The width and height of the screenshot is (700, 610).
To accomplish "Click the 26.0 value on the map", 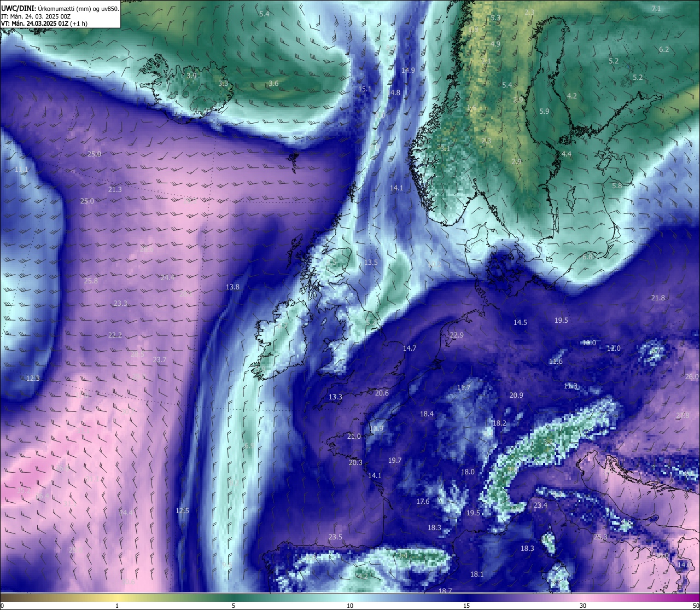I will 692,376.
